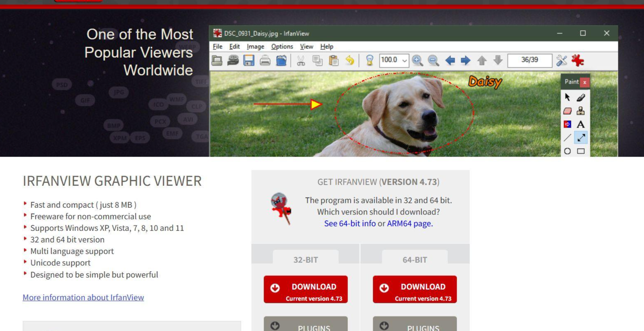The height and width of the screenshot is (331, 644).
Task: Go to next image with right arrow
Action: pos(466,61)
